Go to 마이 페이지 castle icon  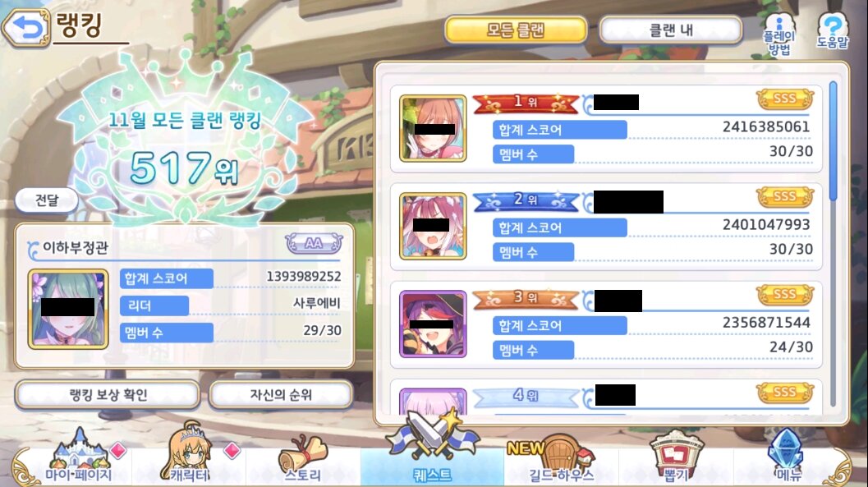(x=79, y=456)
